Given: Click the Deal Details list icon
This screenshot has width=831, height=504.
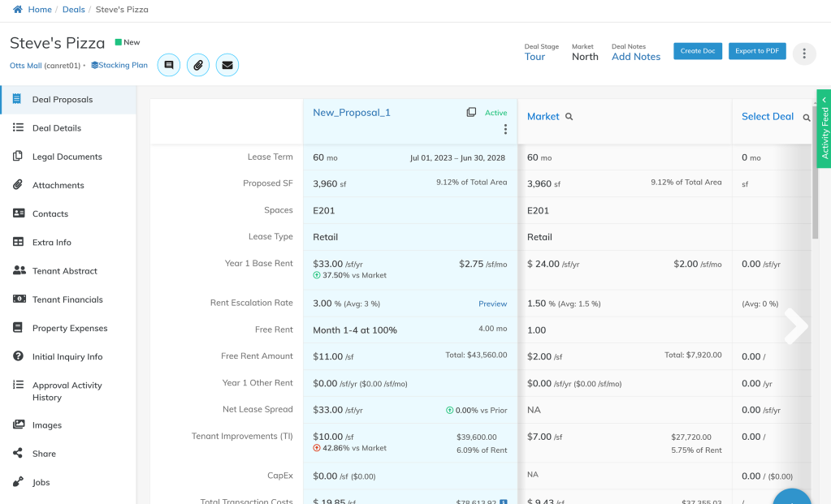Looking at the screenshot, I should (x=18, y=127).
